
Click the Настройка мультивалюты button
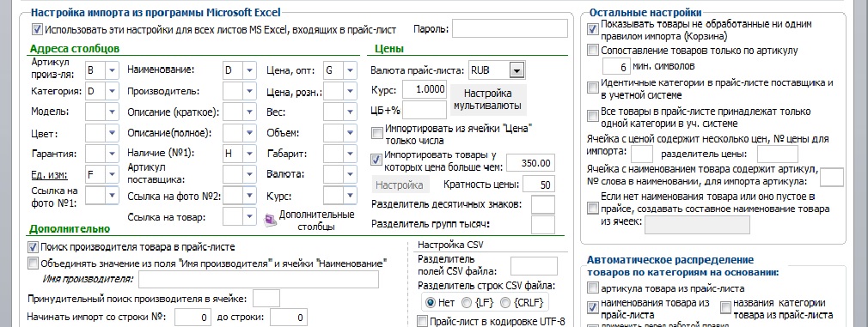[x=487, y=99]
